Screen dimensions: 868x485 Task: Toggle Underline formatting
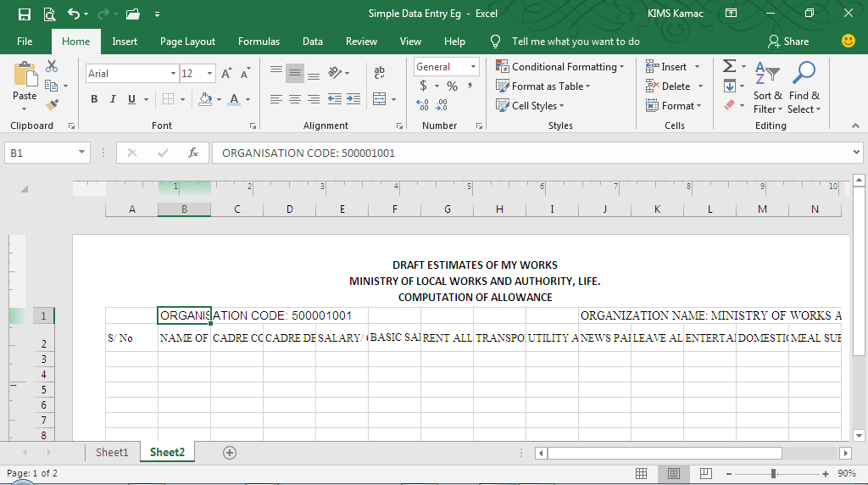(x=131, y=99)
